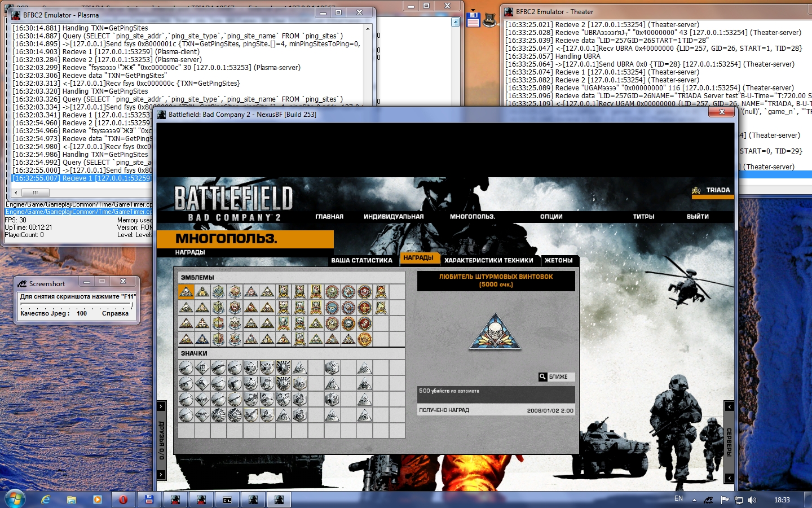The image size is (812, 508).
Task: Select the orange-highlighted emblem in ЭМБЛЕМЫ grid
Action: pyautogui.click(x=186, y=291)
